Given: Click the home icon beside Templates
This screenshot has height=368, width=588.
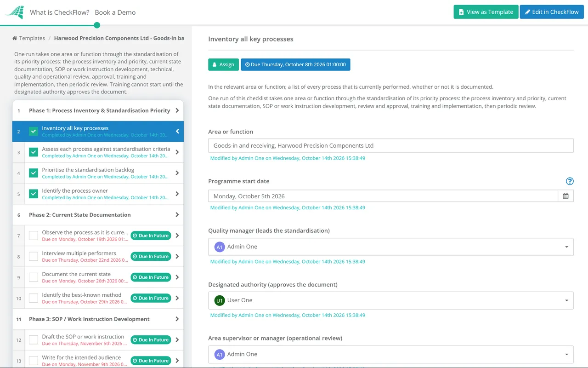Looking at the screenshot, I should coord(15,38).
